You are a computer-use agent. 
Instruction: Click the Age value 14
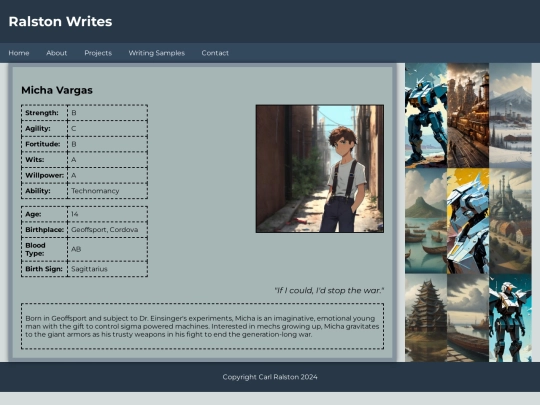74,214
